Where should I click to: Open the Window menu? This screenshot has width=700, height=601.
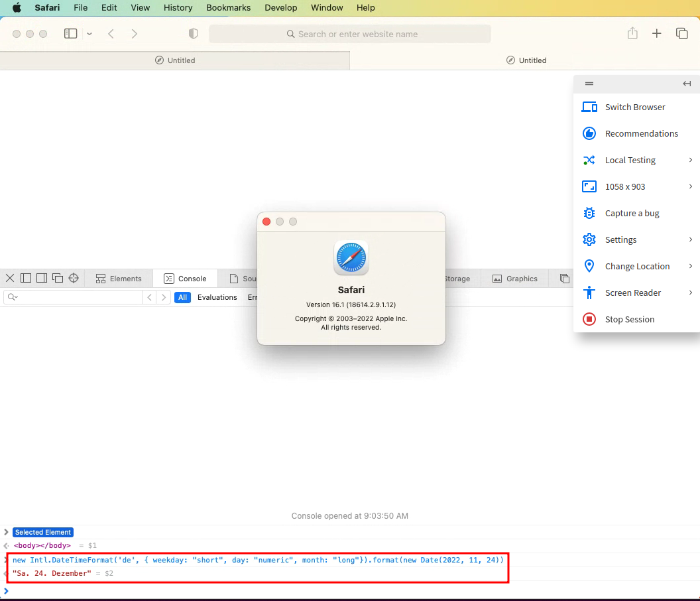tap(327, 7)
